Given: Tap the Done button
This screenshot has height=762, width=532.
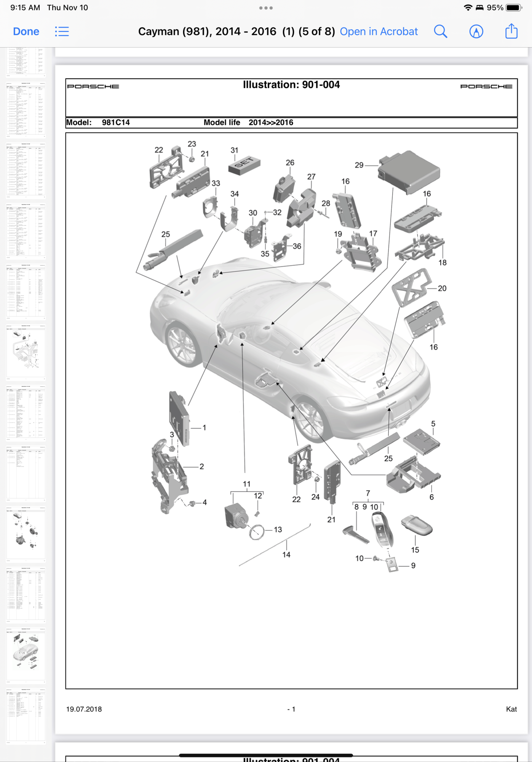Looking at the screenshot, I should [x=26, y=31].
